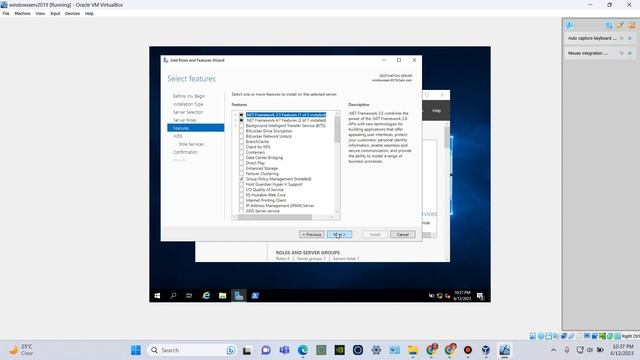Open the NVIDIA app on the host taskbar
The width and height of the screenshot is (640, 360).
(340, 350)
